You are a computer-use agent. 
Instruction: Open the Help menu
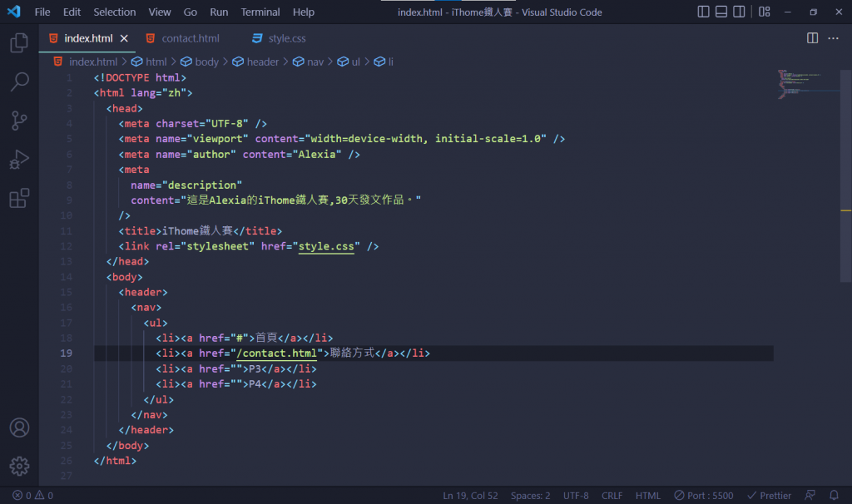[x=303, y=12]
